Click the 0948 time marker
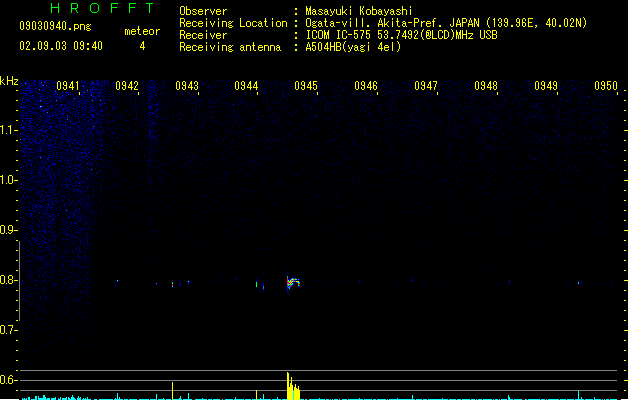This screenshot has height=400, width=629. click(486, 86)
